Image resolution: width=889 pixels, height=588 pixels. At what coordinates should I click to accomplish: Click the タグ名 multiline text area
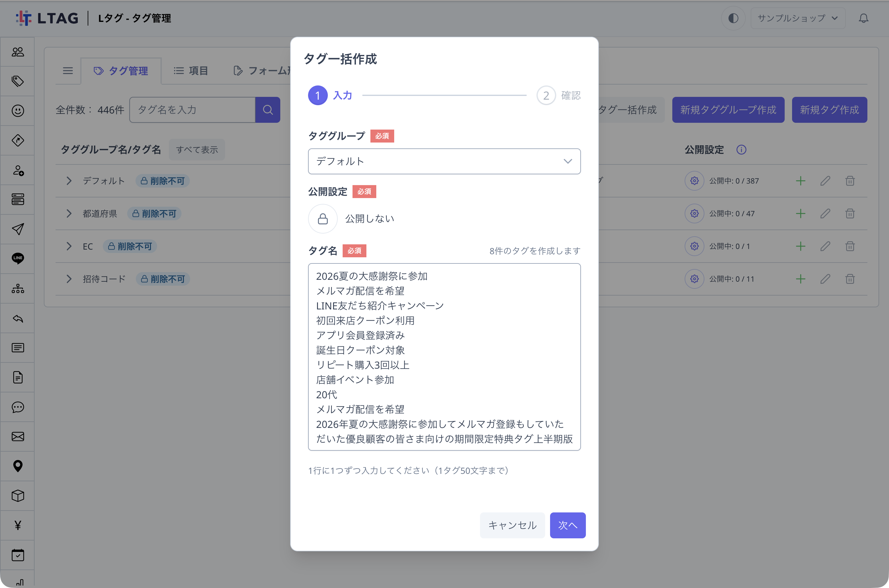(444, 357)
